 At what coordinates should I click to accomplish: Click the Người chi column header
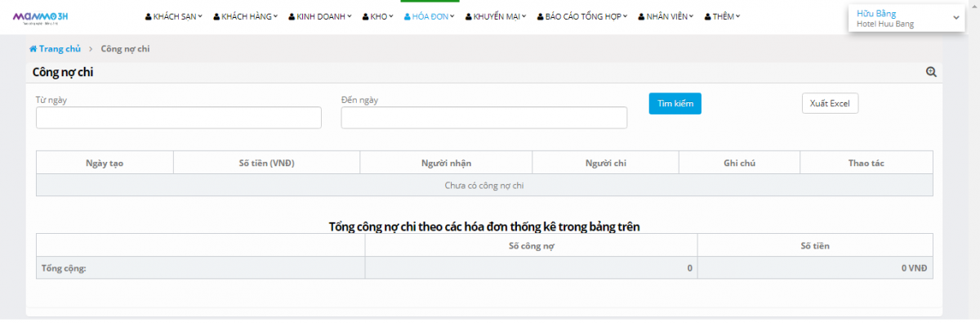(605, 163)
